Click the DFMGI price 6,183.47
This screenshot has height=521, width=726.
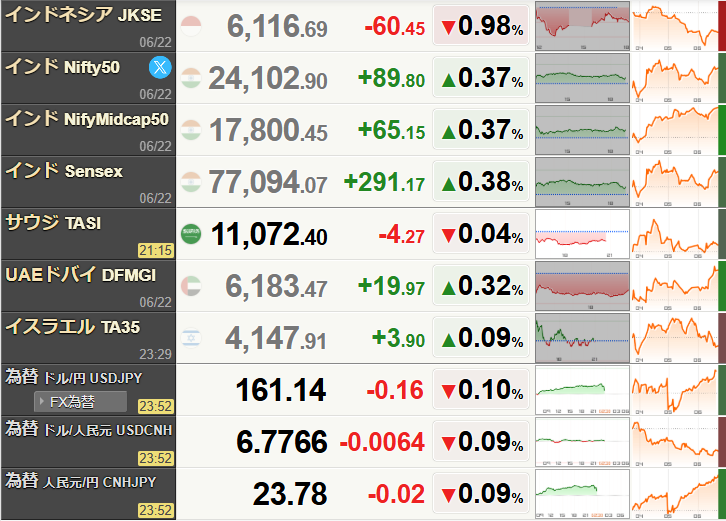click(x=277, y=286)
